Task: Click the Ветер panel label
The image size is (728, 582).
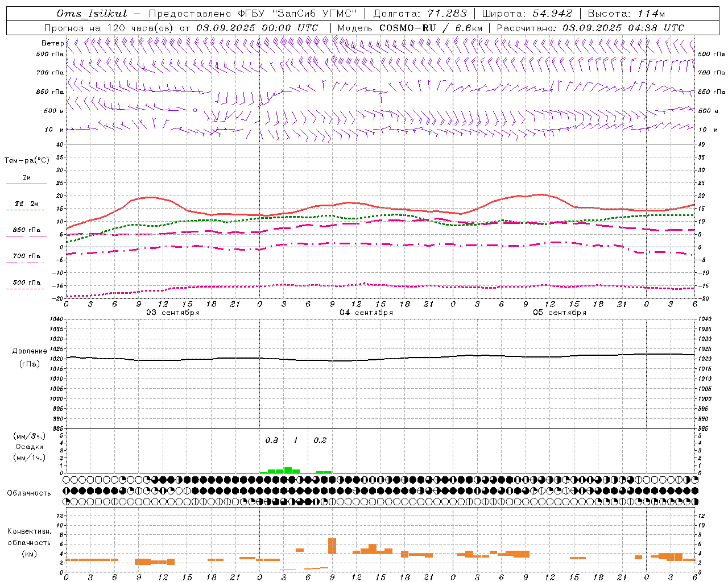Action: tap(52, 43)
